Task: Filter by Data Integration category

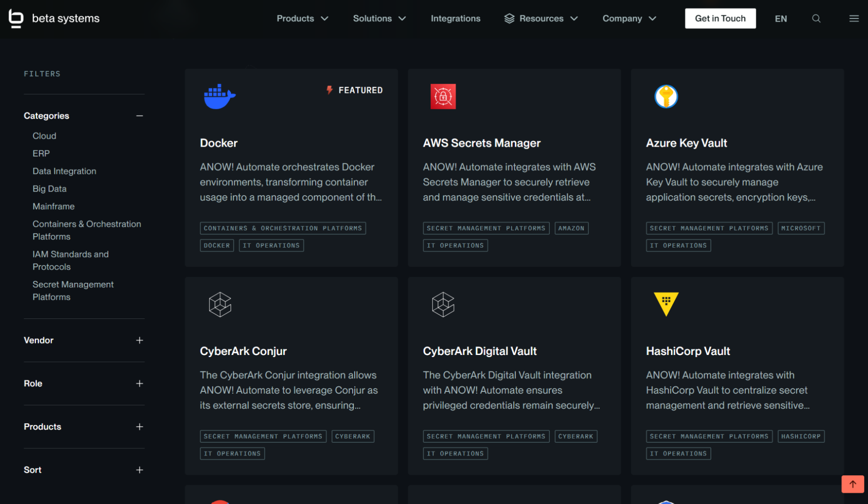Action: [x=64, y=171]
